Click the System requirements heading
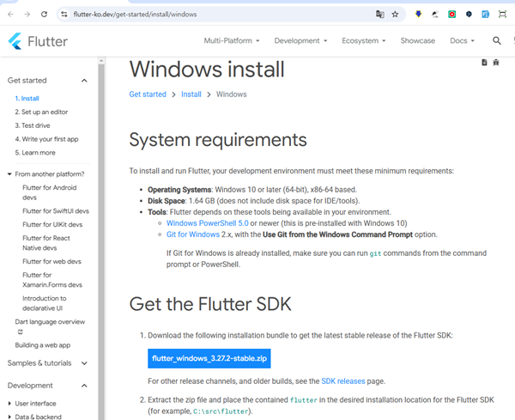 tap(218, 140)
